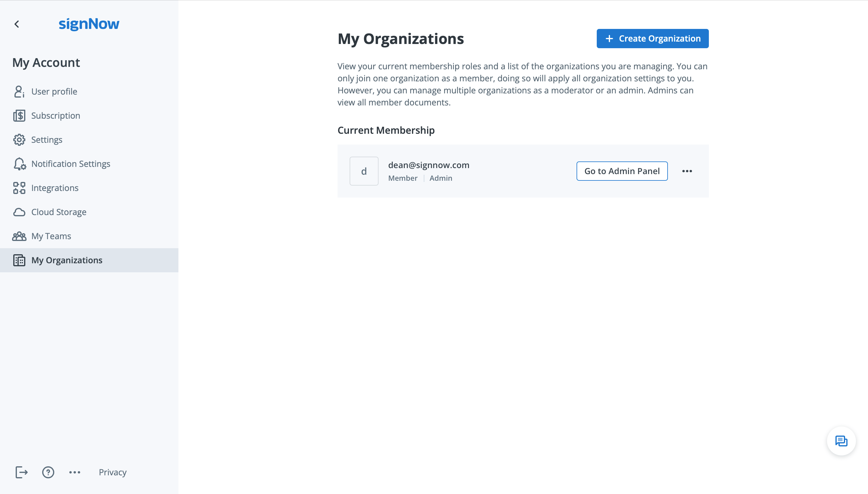868x494 pixels.
Task: Click the Settings gear icon
Action: 19,140
